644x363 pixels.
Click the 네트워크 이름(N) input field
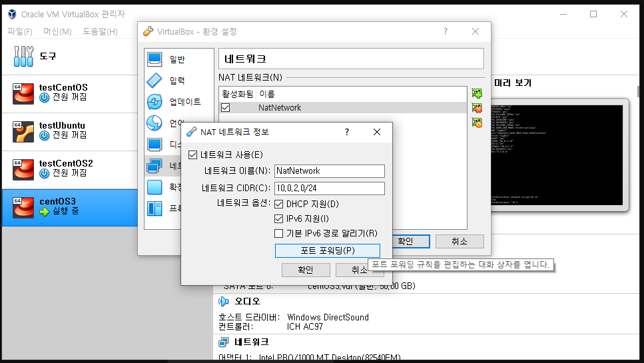[330, 171]
